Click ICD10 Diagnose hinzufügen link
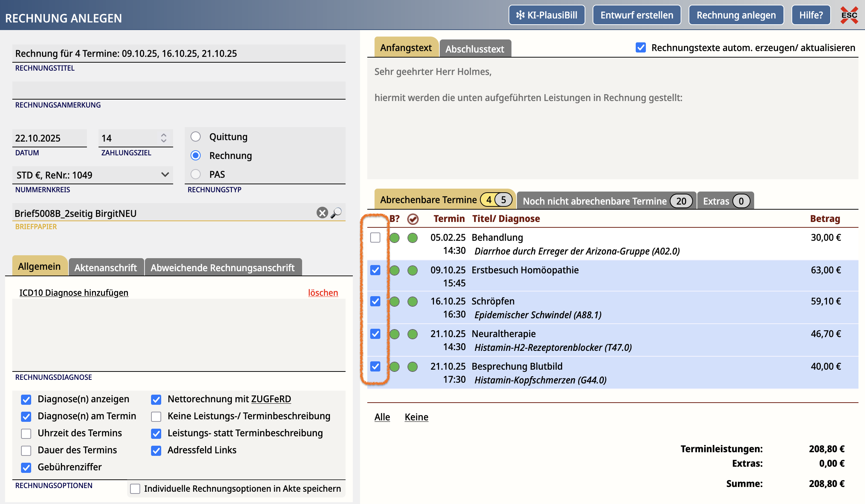 tap(74, 293)
